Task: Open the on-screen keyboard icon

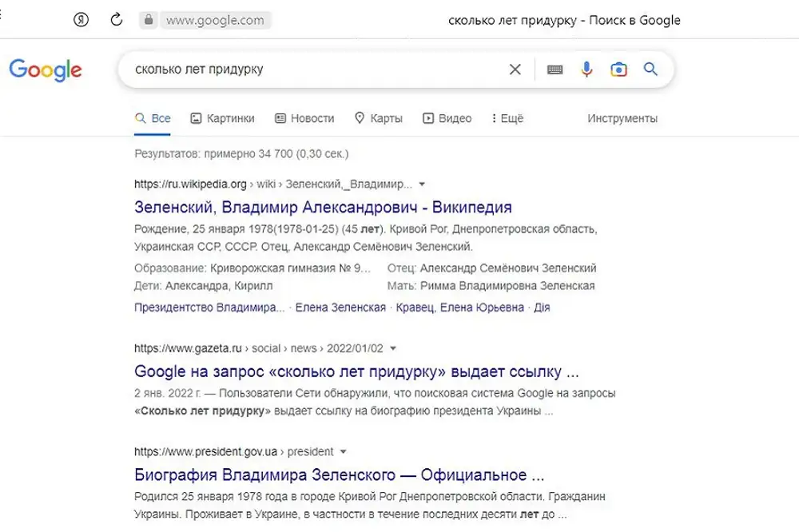Action: [555, 69]
